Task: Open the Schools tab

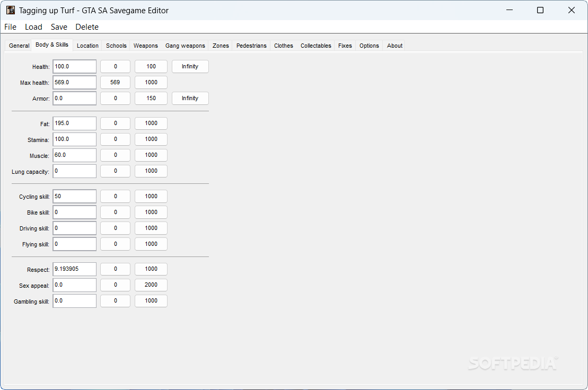Action: point(116,46)
